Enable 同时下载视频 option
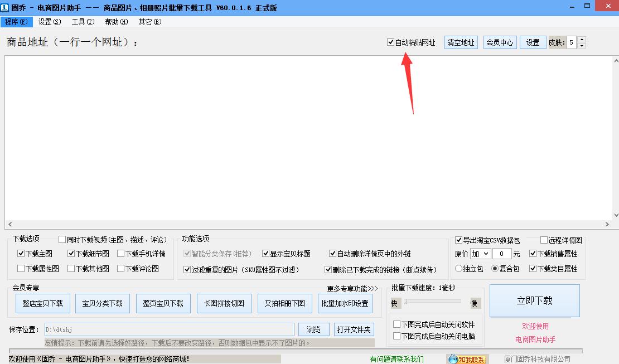 tap(62, 239)
